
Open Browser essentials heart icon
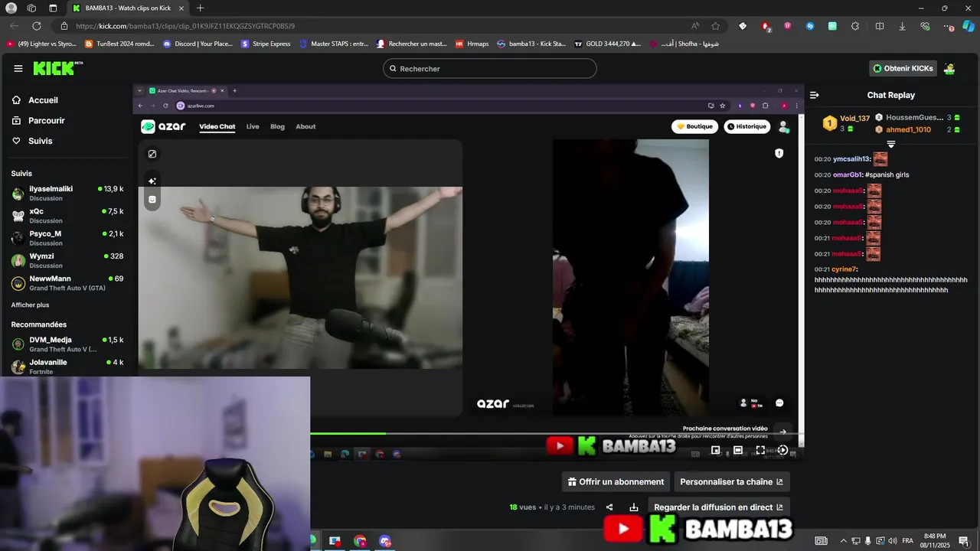pyautogui.click(x=925, y=26)
